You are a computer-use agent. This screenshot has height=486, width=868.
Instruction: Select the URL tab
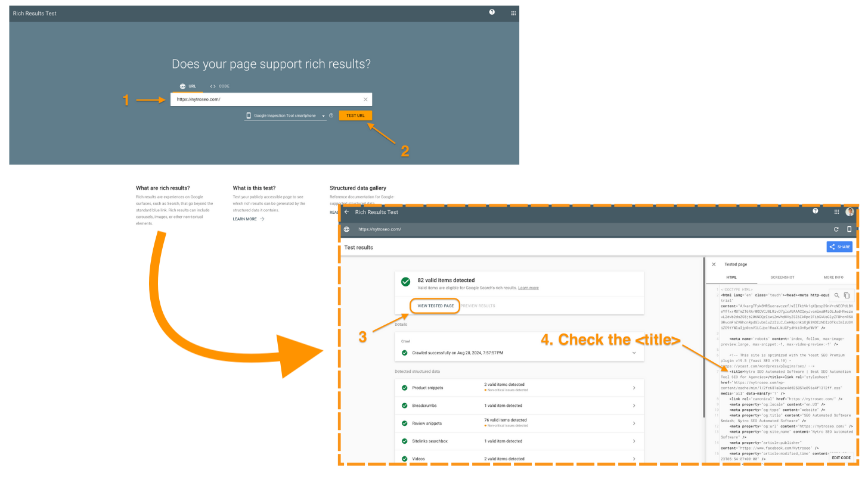[x=188, y=86]
